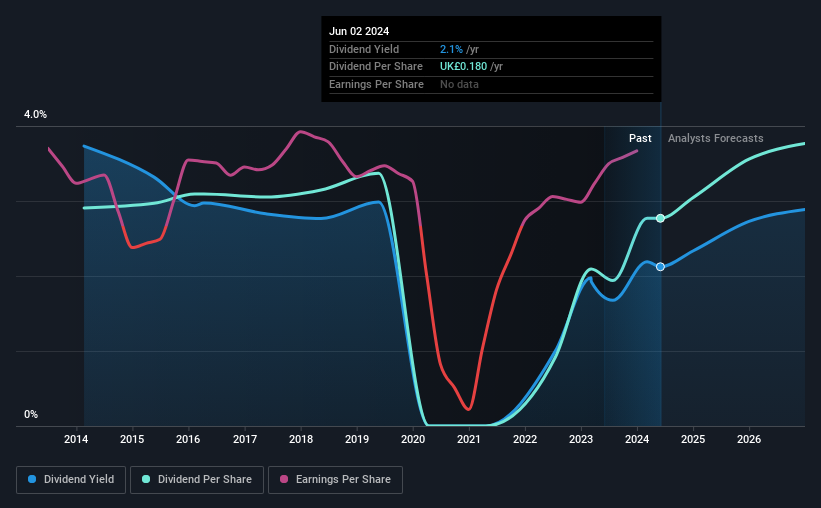821x508 pixels.
Task: Click the 2021 x-axis label
Action: pyautogui.click(x=469, y=439)
